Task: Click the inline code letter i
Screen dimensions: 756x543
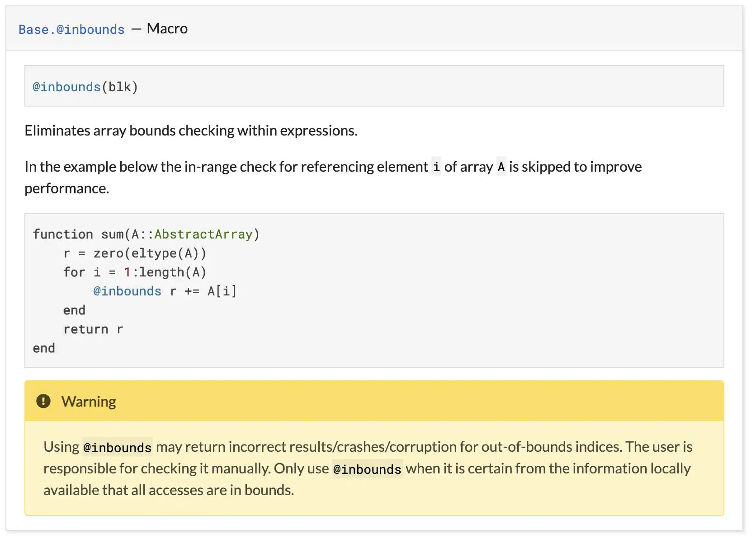Action: (436, 167)
